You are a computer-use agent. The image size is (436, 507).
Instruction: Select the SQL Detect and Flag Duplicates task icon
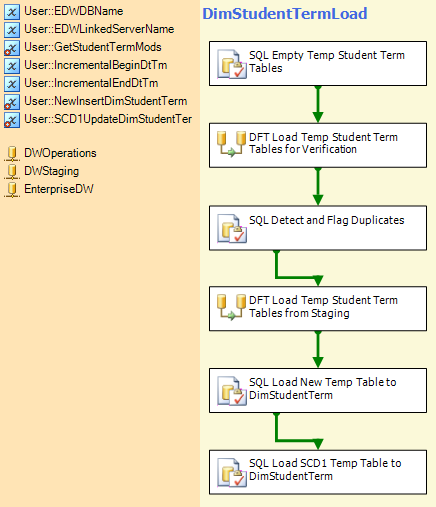point(232,228)
